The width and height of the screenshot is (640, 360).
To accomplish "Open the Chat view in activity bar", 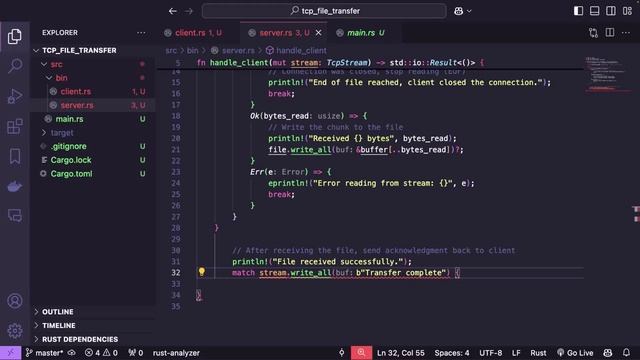I will (15, 215).
